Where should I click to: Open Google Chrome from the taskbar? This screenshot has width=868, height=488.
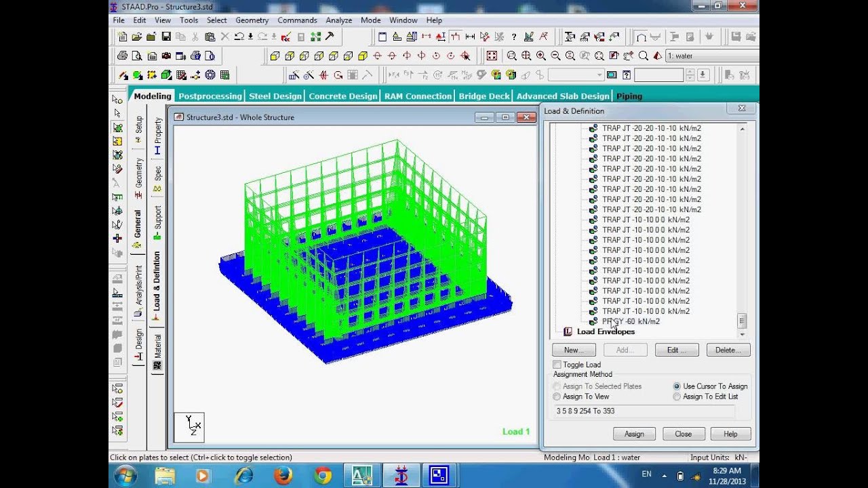323,476
